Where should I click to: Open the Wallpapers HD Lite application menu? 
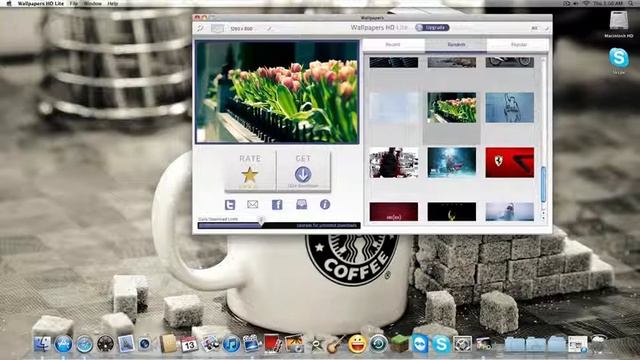tap(41, 3)
